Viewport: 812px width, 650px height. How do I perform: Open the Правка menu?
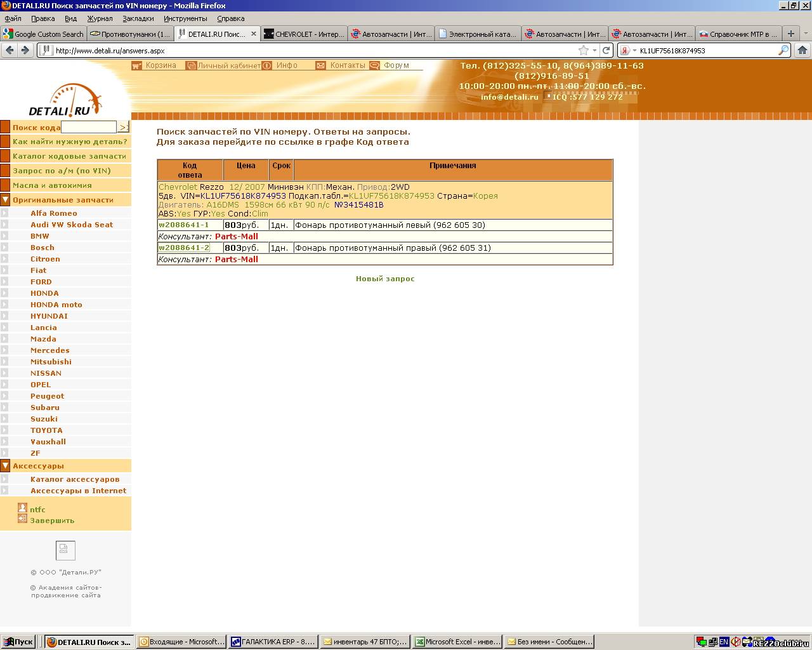point(43,18)
